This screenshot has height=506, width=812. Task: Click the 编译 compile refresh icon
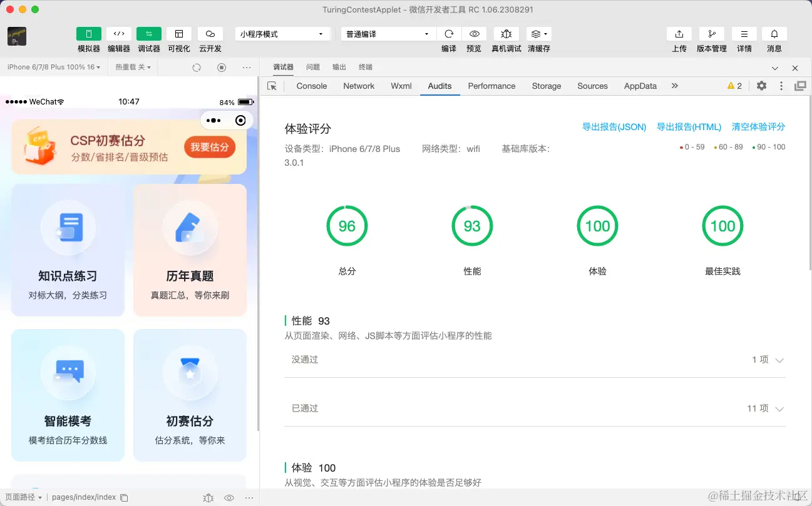tap(449, 34)
